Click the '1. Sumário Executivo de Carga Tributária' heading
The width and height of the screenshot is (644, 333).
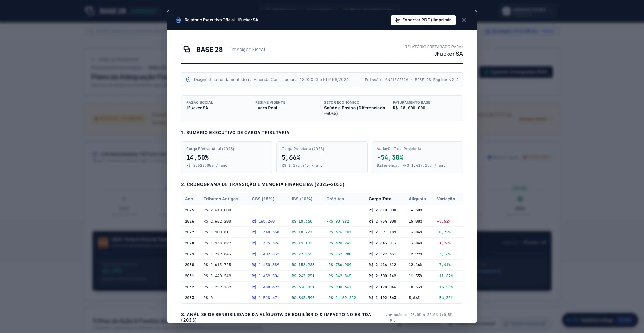pos(235,133)
